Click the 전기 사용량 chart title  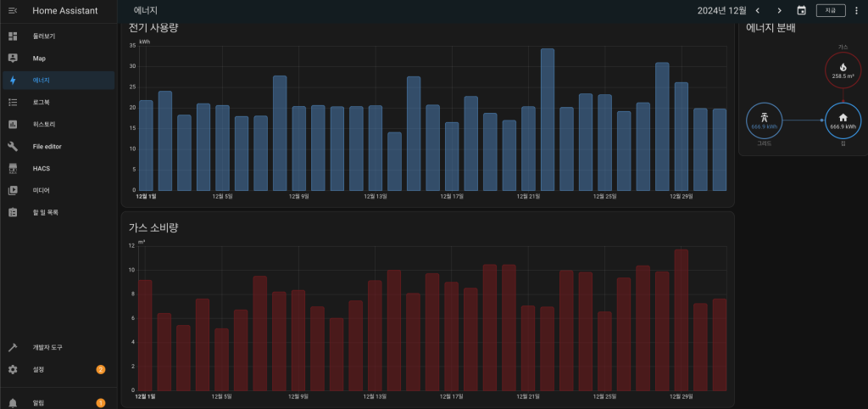(x=153, y=28)
